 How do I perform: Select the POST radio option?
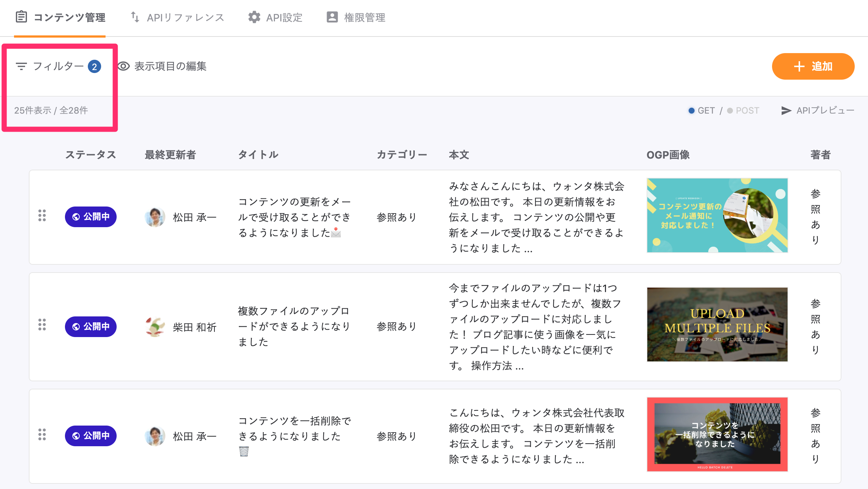click(x=730, y=111)
